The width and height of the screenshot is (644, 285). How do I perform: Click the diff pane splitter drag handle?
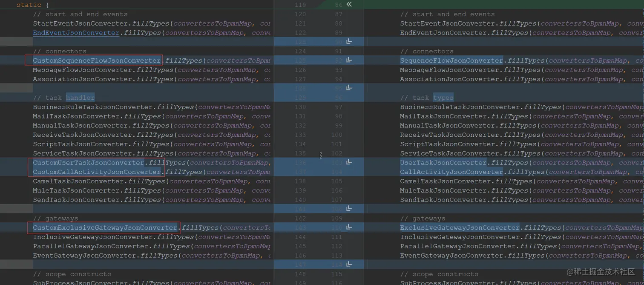pyautogui.click(x=321, y=155)
